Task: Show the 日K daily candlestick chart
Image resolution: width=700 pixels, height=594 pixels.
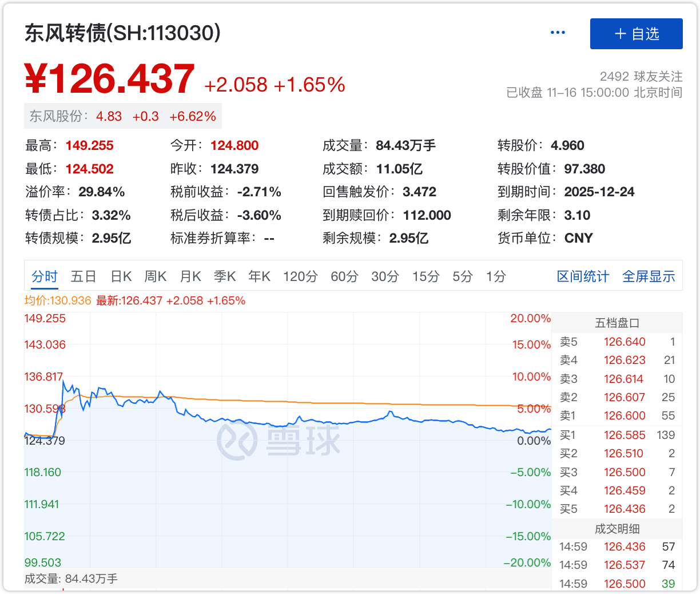Action: click(x=121, y=277)
